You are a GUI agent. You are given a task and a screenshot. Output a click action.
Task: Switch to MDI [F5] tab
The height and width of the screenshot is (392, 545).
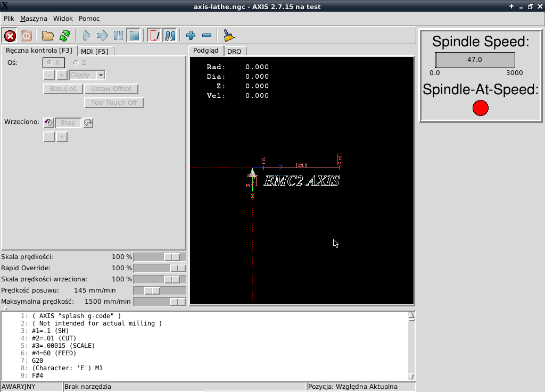[x=95, y=52]
